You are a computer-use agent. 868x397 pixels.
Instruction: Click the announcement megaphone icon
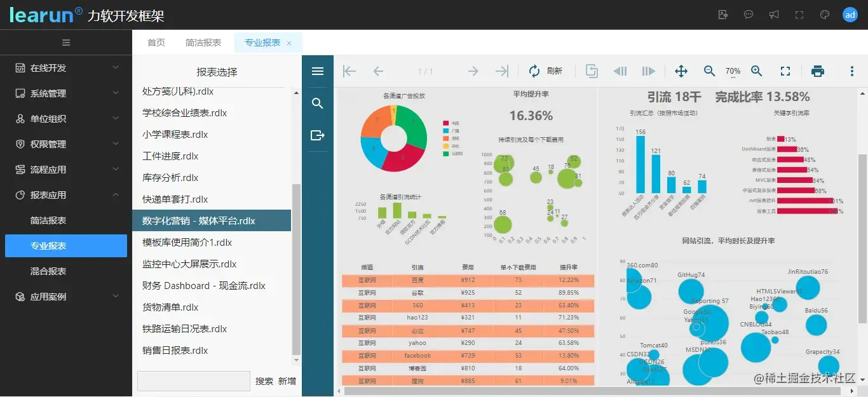(x=774, y=15)
